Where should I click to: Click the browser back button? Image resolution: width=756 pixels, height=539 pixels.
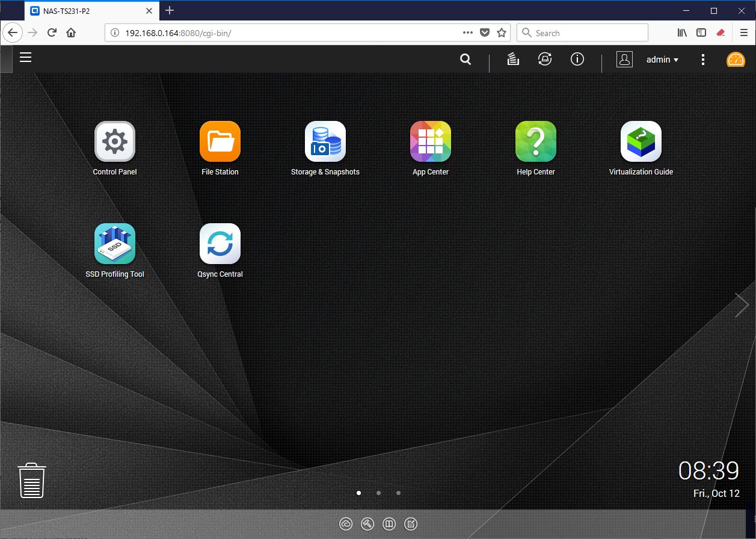(13, 32)
